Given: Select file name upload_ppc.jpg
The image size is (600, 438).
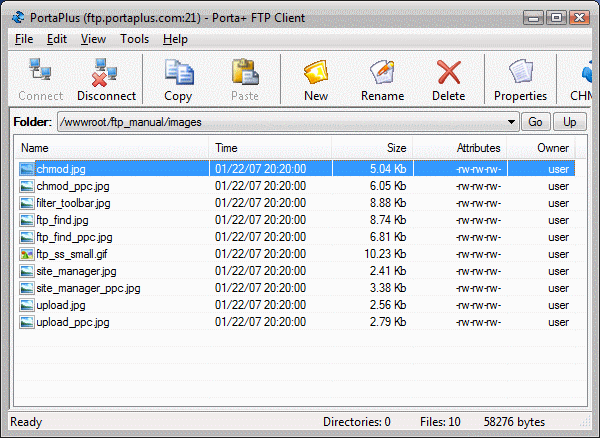Looking at the screenshot, I should [x=73, y=322].
